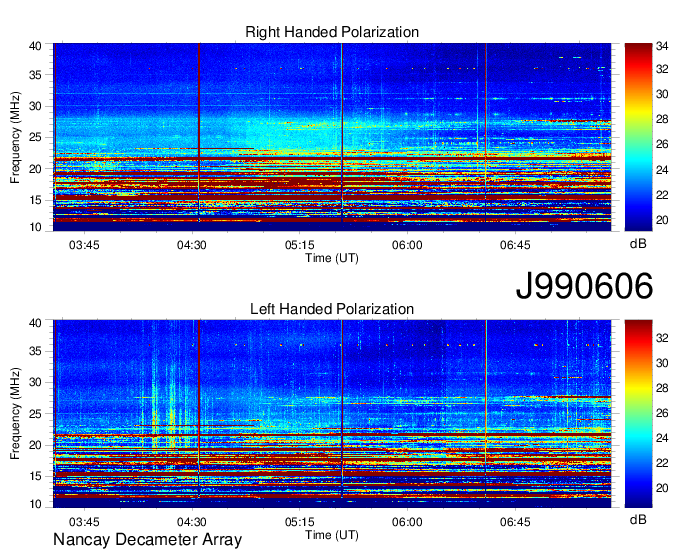Click 03:45 time tick on Right Handed plot

click(x=84, y=245)
